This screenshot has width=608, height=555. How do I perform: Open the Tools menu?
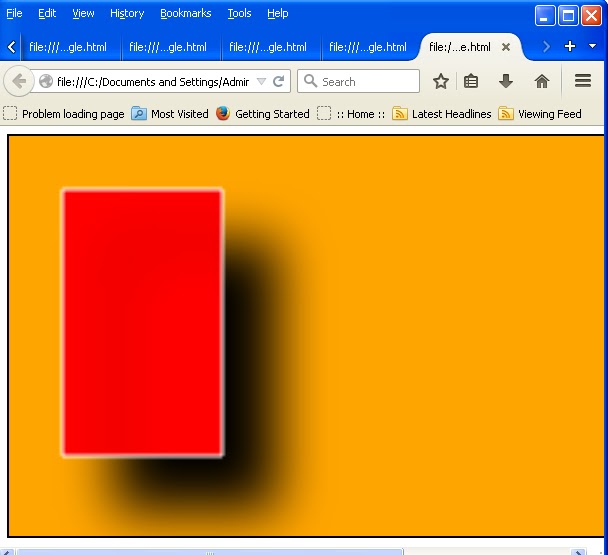coord(239,13)
